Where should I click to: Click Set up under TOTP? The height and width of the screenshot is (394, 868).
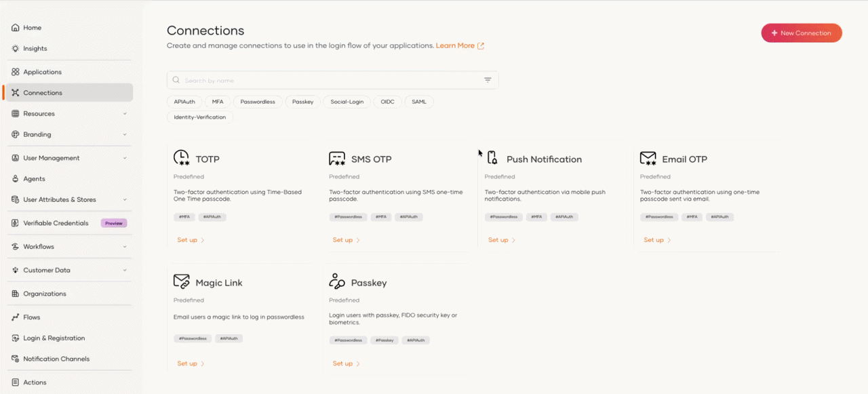191,240
